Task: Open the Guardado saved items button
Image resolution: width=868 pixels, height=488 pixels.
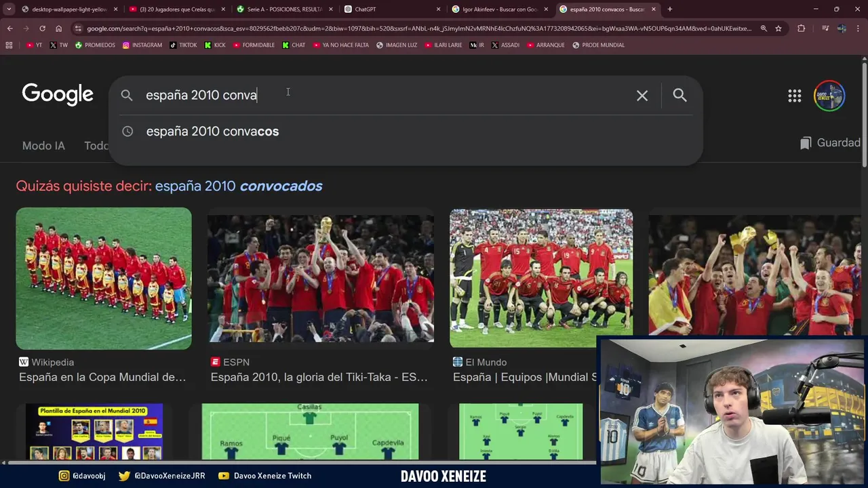Action: point(830,143)
